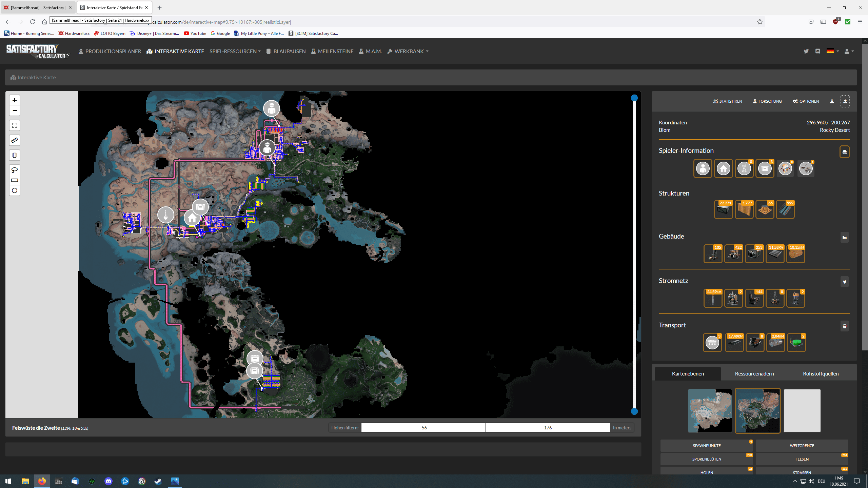Open MEILENSTEINE nav item

(x=332, y=52)
